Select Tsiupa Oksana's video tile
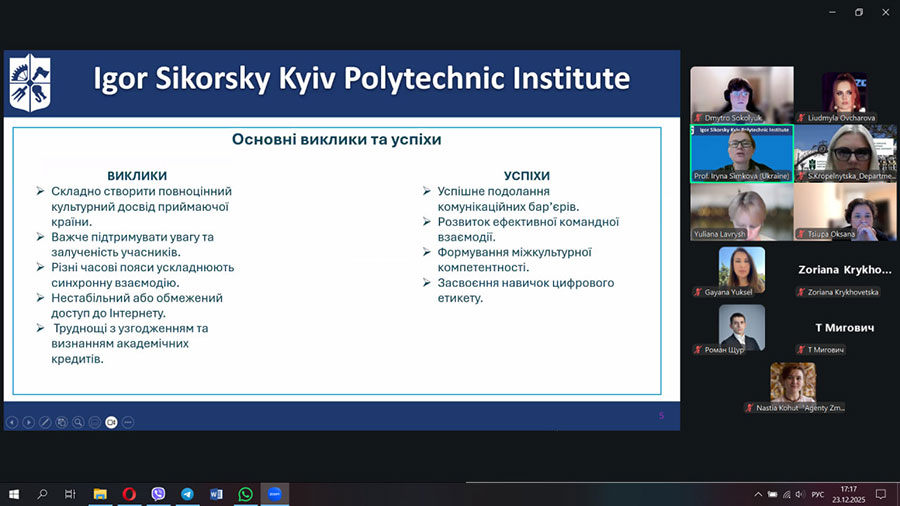This screenshot has height=506, width=900. tap(845, 212)
